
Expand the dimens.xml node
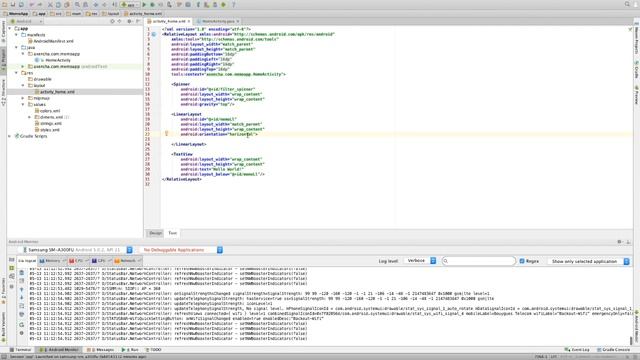click(29, 117)
